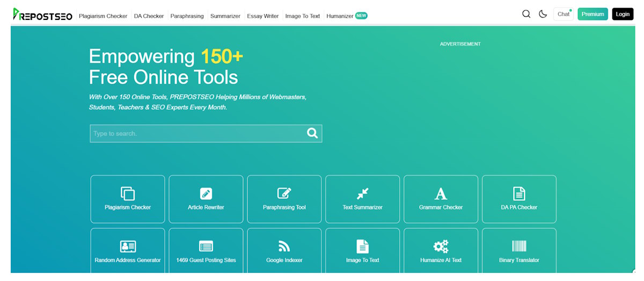This screenshot has height=281, width=644.
Task: Click the Article Rewriter card icon
Action: (206, 193)
